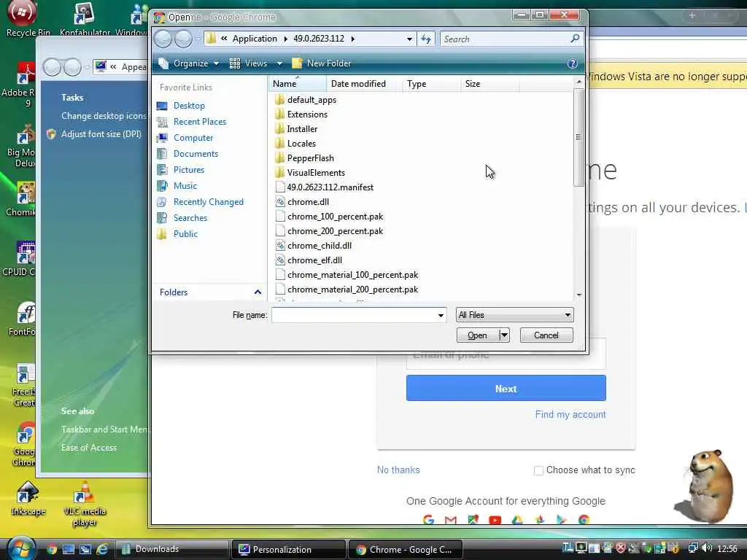Click the Cancel button
Viewport: 747px width, 560px height.
[546, 335]
